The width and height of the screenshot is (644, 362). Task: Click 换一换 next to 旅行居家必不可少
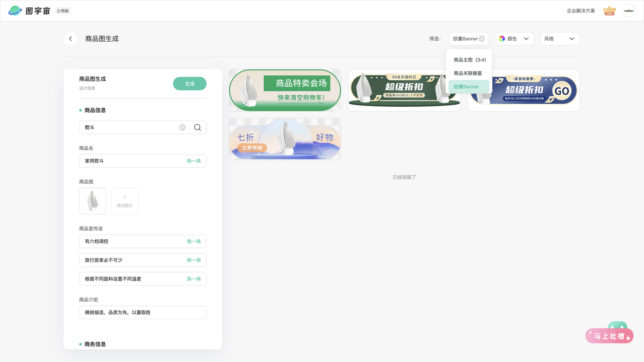194,260
